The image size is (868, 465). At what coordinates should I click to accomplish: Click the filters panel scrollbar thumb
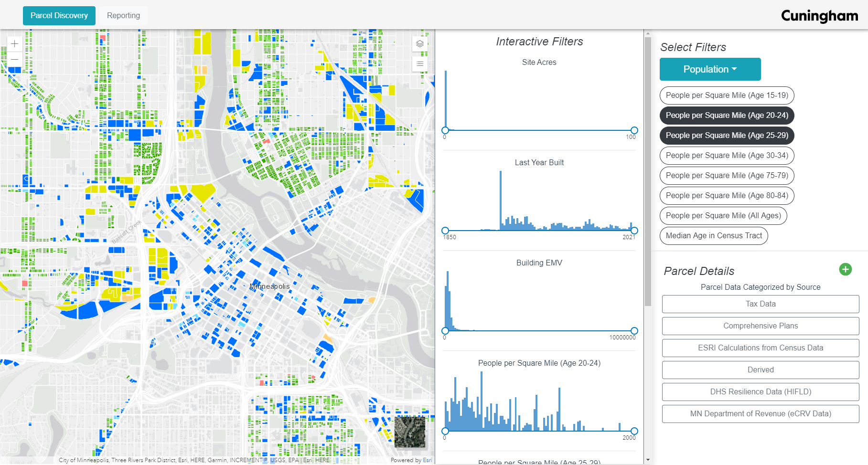648,172
